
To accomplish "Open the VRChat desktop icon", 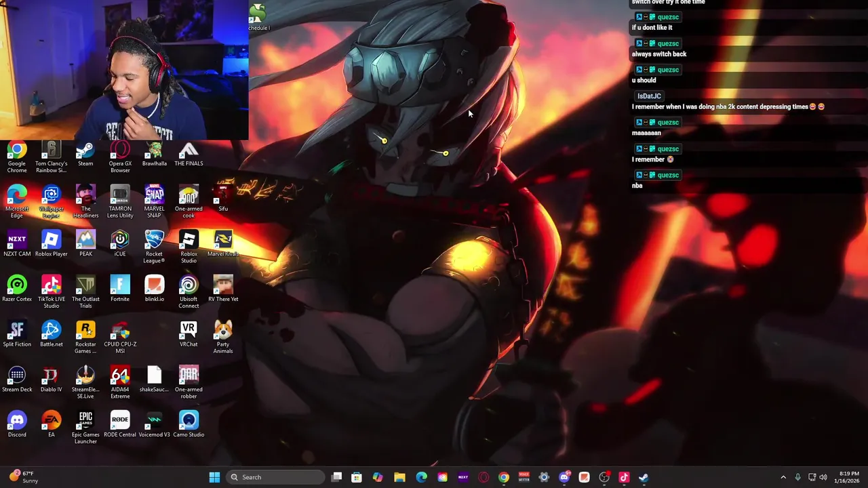I will (x=189, y=334).
